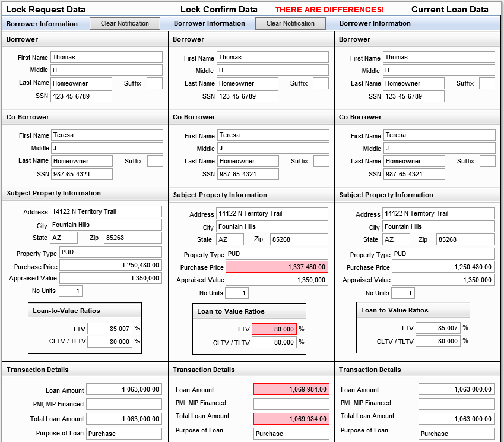Image resolution: width=504 pixels, height=442 pixels.
Task: Select Borrower SSN in Lock Confirm Data
Action: coord(248,96)
